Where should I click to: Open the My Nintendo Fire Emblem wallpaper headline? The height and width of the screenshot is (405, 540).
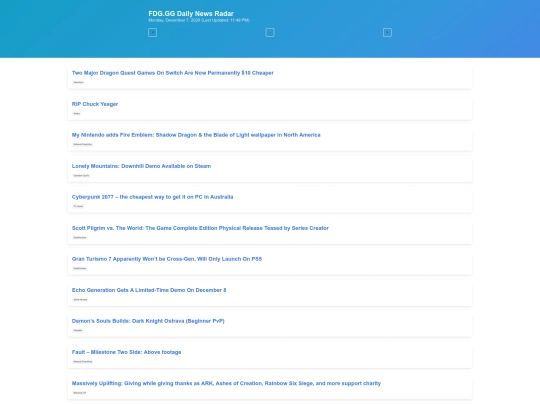point(196,135)
